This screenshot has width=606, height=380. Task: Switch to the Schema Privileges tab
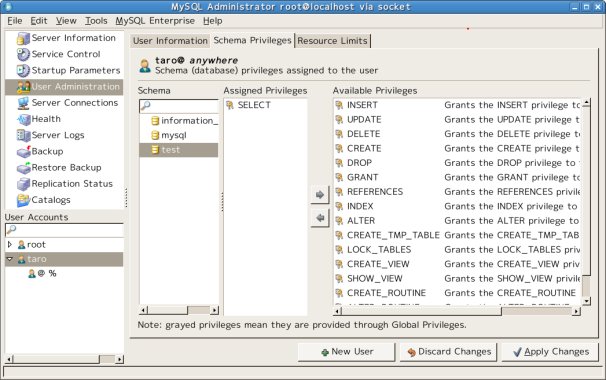click(x=252, y=40)
